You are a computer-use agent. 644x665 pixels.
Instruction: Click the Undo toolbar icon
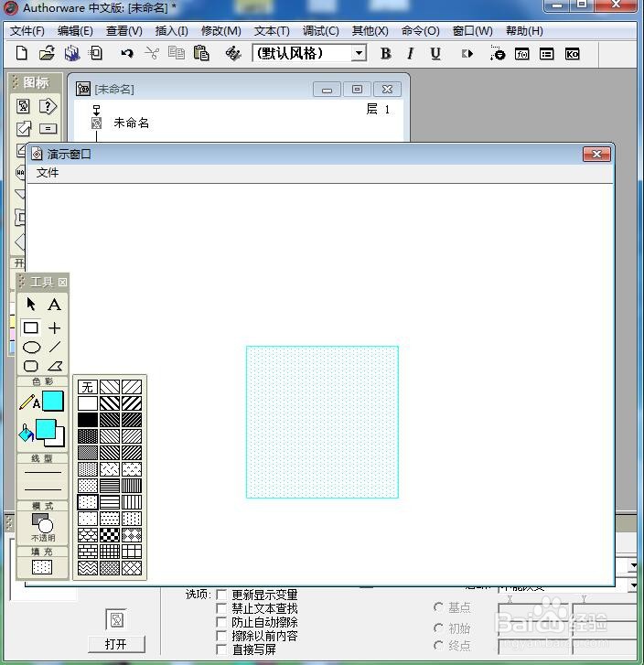click(126, 53)
